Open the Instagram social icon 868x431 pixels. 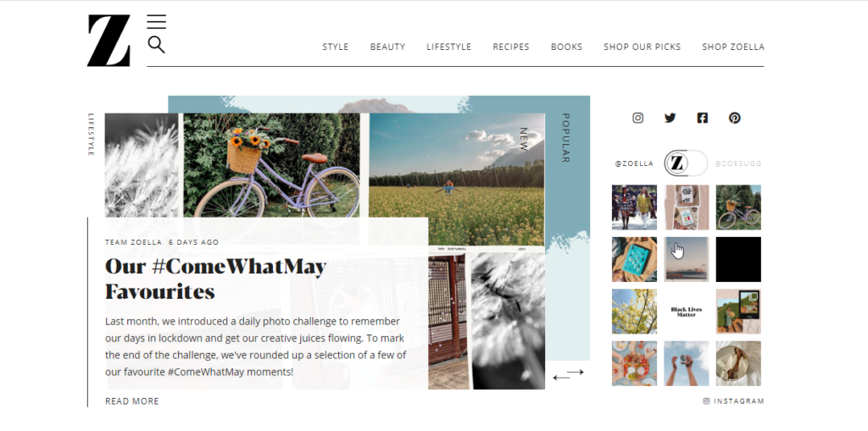637,118
